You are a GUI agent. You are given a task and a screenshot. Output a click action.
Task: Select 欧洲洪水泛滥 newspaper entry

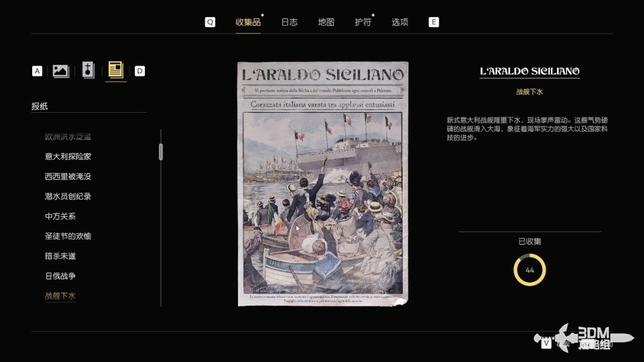click(68, 137)
